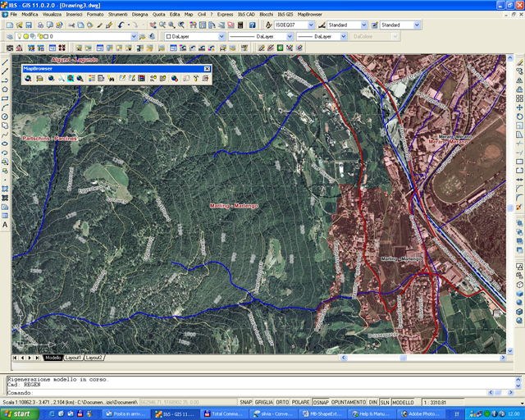Toggle POLARE tracking in status bar
The image size is (525, 420).
click(300, 403)
